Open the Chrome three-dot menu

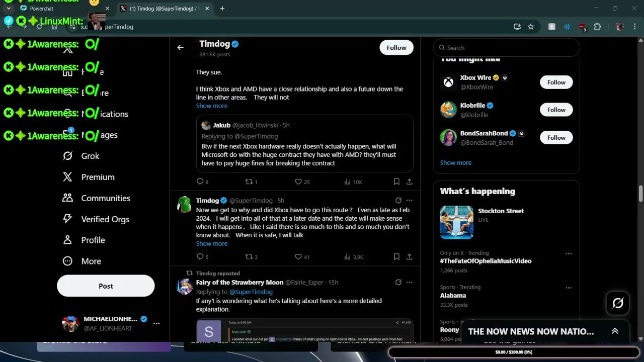634,27
